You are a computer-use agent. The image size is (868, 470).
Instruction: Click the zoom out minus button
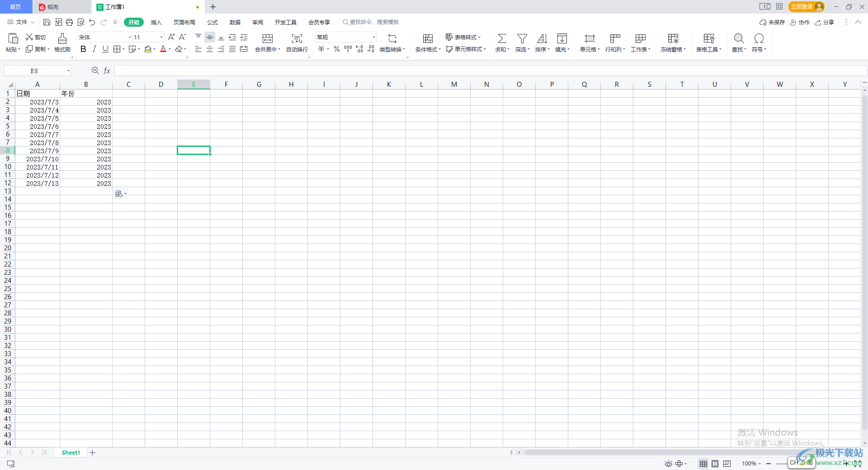pyautogui.click(x=769, y=464)
